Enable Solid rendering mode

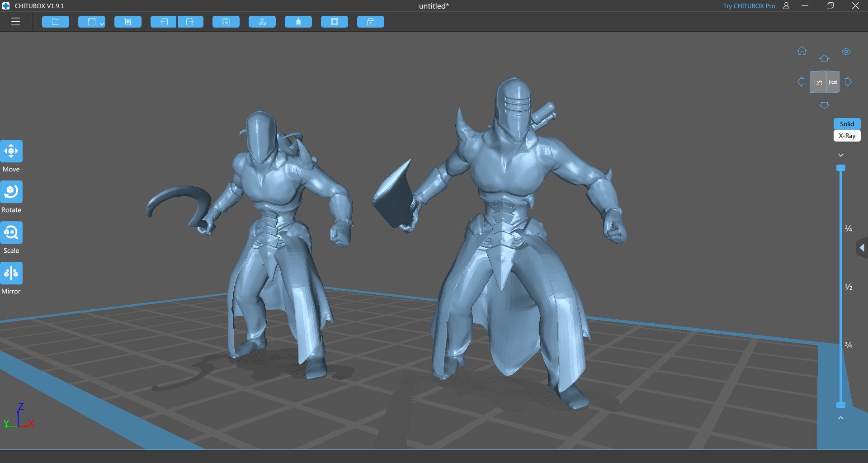846,123
